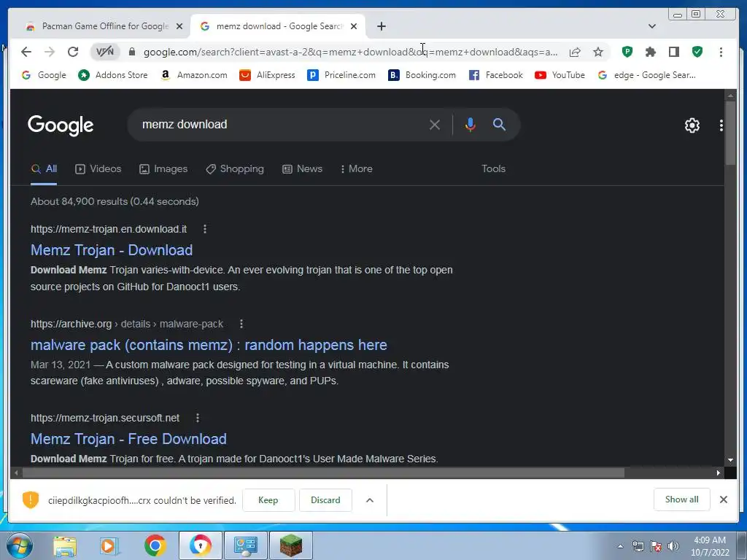Open the browser three-dot menu
This screenshot has height=560, width=747.
(x=721, y=52)
